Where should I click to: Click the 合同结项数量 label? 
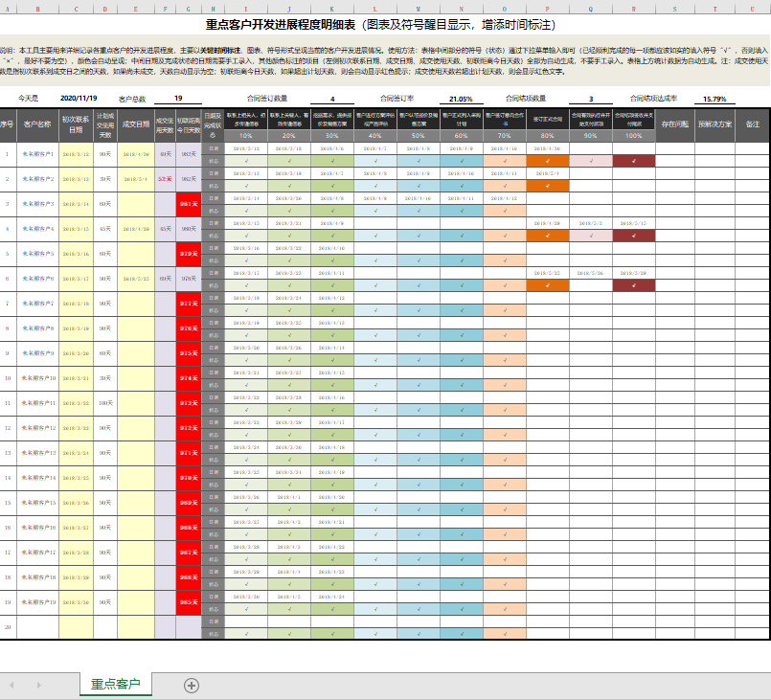[526, 99]
